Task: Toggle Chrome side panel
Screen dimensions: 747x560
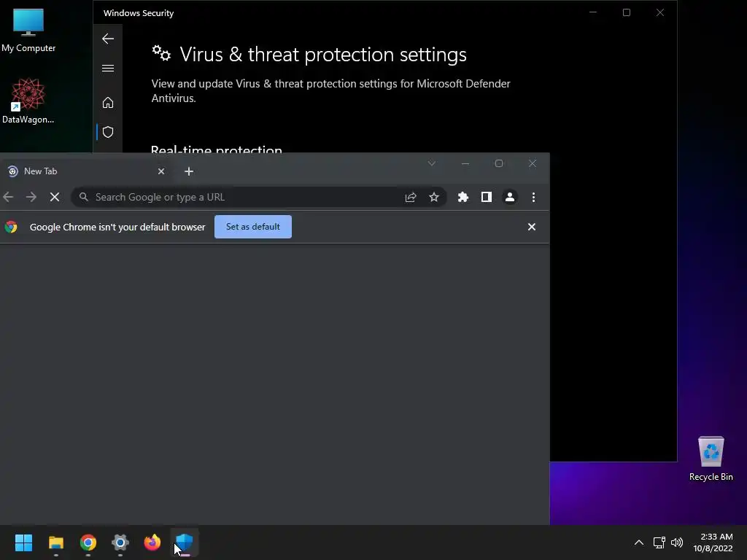Action: pyautogui.click(x=487, y=197)
